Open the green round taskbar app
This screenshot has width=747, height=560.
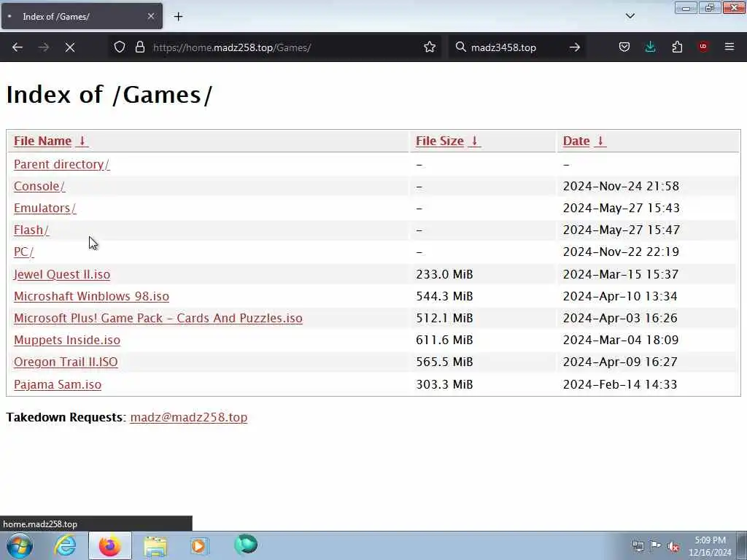[x=246, y=545]
